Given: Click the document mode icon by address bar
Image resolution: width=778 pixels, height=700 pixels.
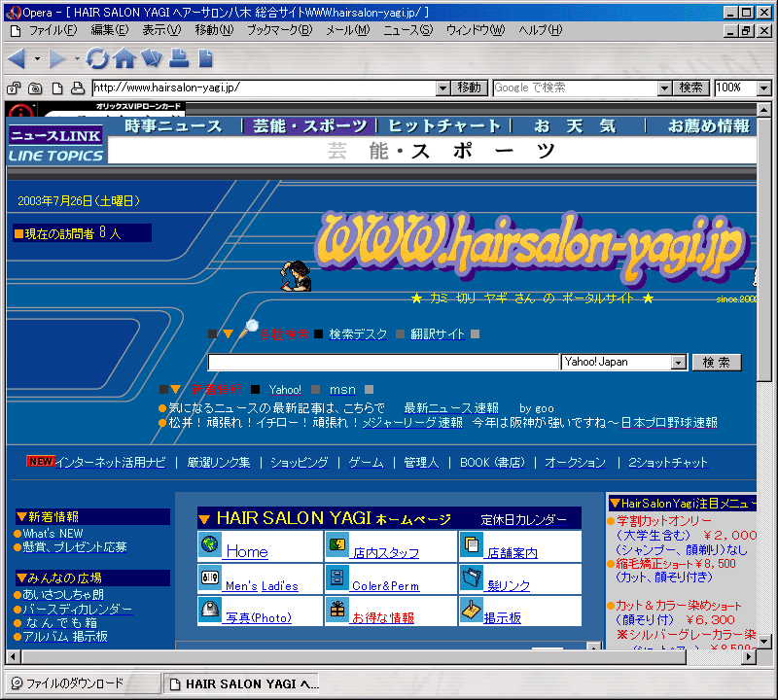Looking at the screenshot, I should pyautogui.click(x=57, y=88).
